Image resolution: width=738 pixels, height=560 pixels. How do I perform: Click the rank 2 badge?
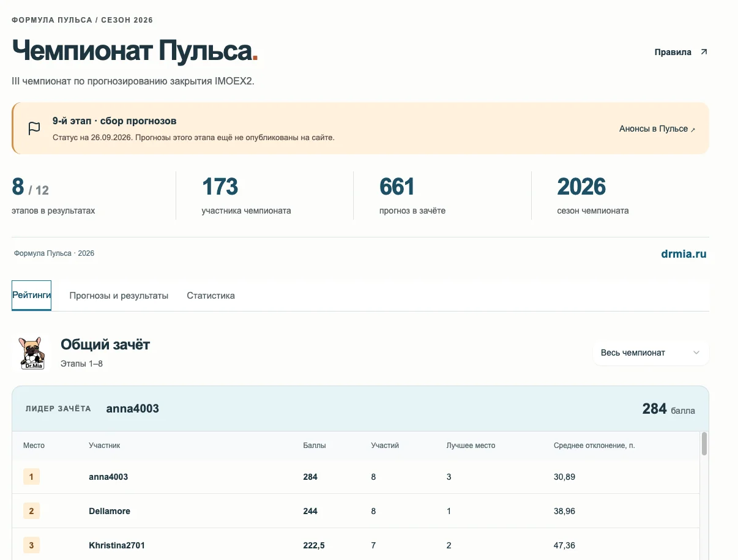click(x=31, y=511)
